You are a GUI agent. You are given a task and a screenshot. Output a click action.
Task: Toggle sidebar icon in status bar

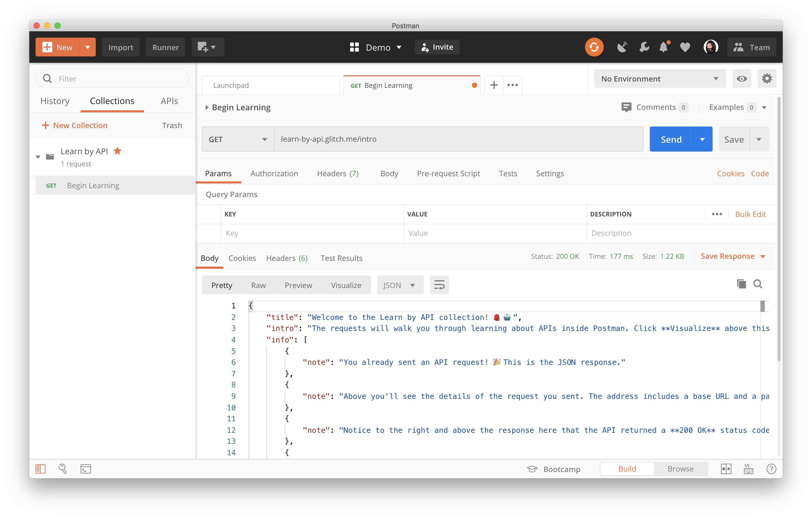pyautogui.click(x=41, y=468)
